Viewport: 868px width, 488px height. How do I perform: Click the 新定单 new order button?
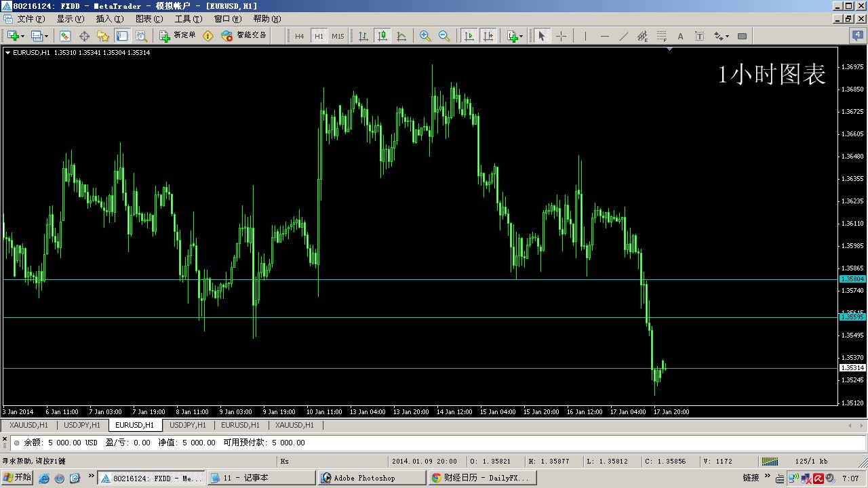point(178,36)
